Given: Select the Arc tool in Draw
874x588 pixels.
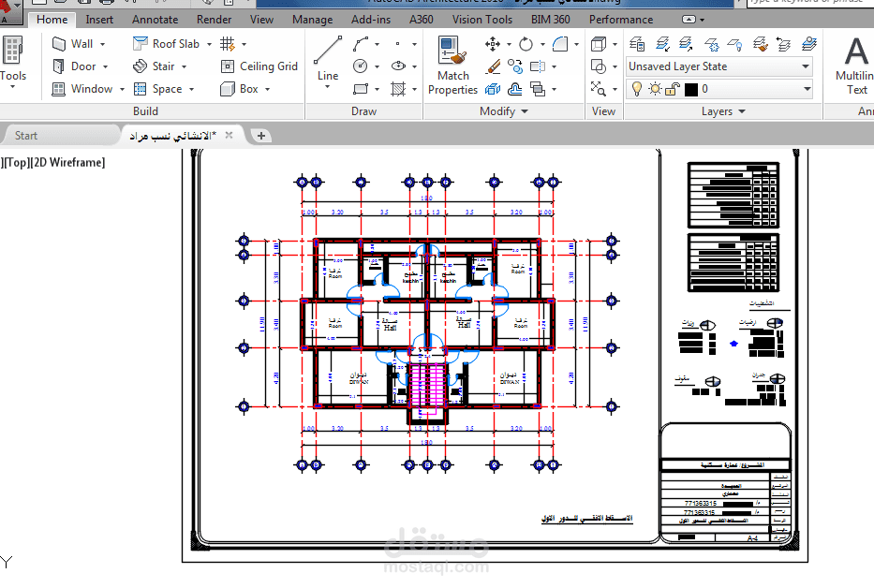Looking at the screenshot, I should coord(361,43).
